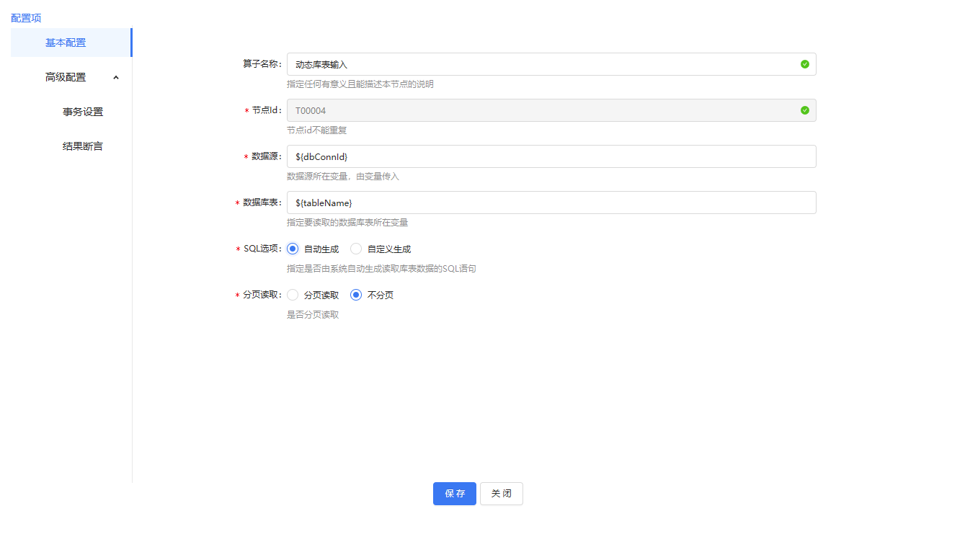Click the 数据源 input containing ${dbConnId}
The image size is (965, 560).
pyautogui.click(x=551, y=156)
